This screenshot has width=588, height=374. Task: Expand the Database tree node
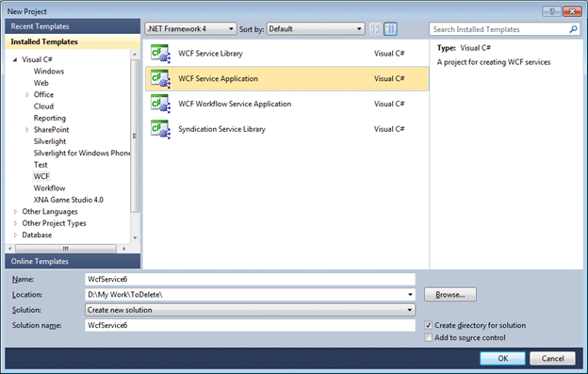click(15, 235)
